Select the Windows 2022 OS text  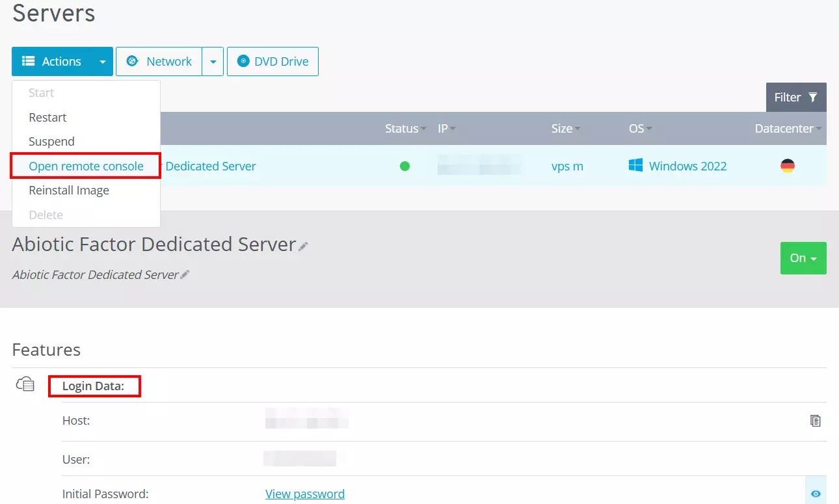coord(687,166)
